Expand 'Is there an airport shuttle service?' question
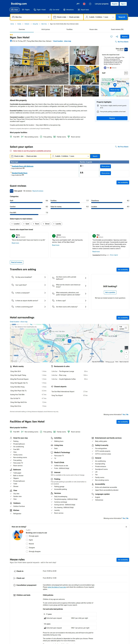The height and width of the screenshot is (644, 138). 29,301
